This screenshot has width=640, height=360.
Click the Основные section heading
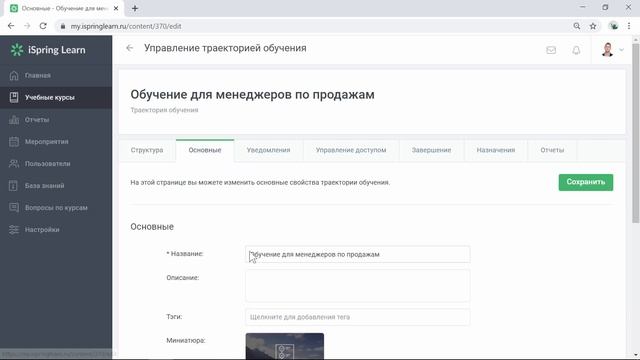pos(152,227)
